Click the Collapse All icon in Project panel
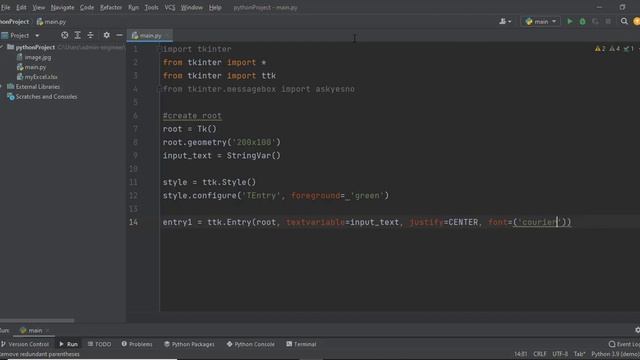 (90, 36)
